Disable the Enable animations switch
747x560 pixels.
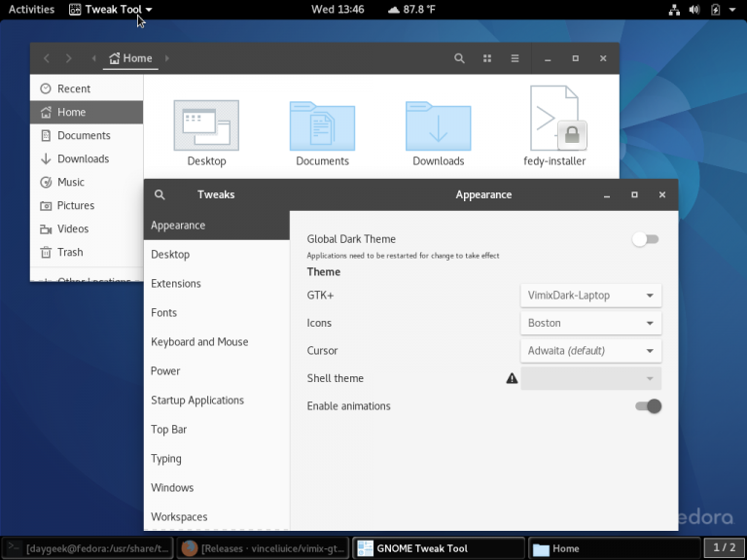tap(648, 406)
